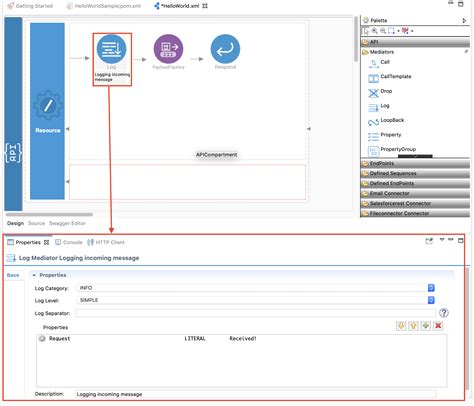Open the Console tab
474x406 pixels.
coord(69,242)
